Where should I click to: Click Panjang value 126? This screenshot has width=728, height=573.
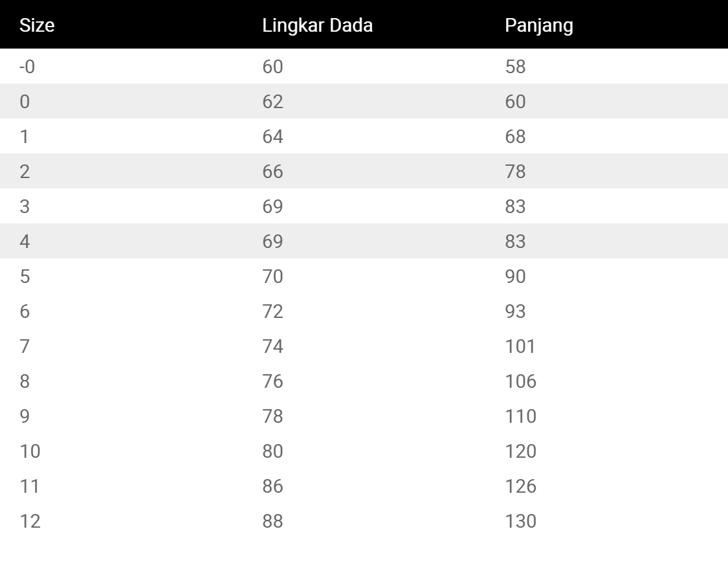click(x=520, y=486)
